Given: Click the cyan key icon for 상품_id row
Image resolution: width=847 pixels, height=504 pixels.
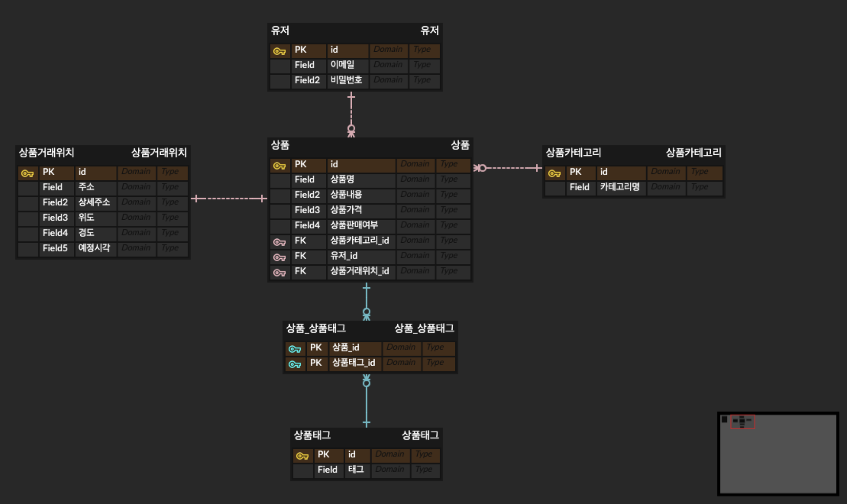Looking at the screenshot, I should [294, 349].
